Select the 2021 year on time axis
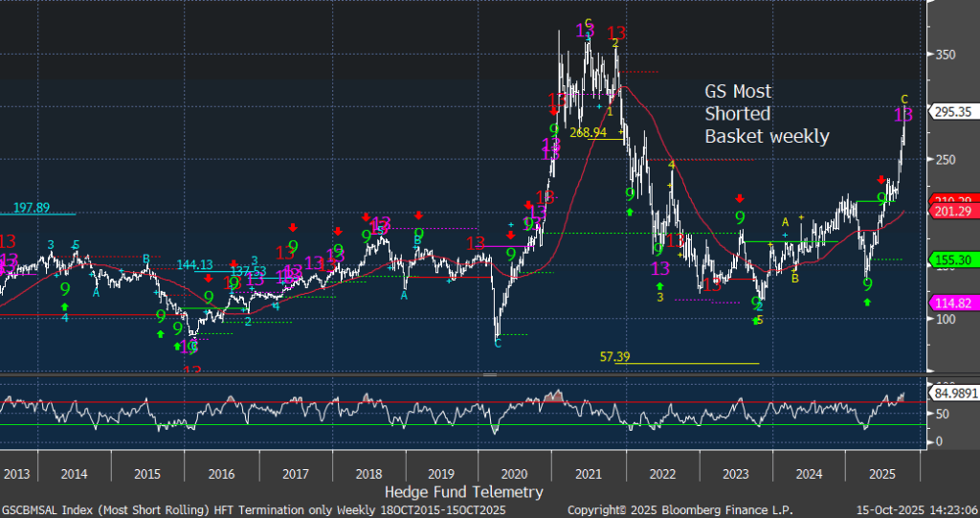Viewport: 980px width, 518px height. tap(589, 473)
